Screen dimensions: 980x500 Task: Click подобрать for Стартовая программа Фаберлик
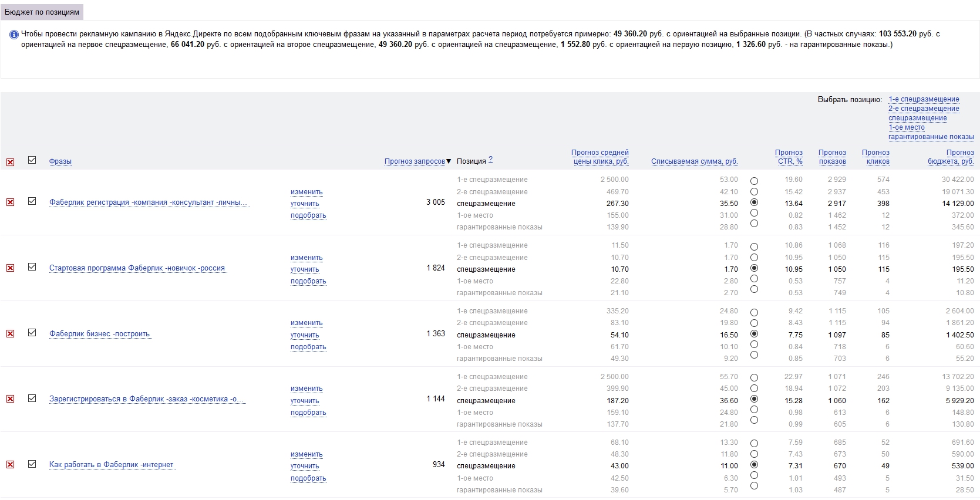pyautogui.click(x=308, y=281)
